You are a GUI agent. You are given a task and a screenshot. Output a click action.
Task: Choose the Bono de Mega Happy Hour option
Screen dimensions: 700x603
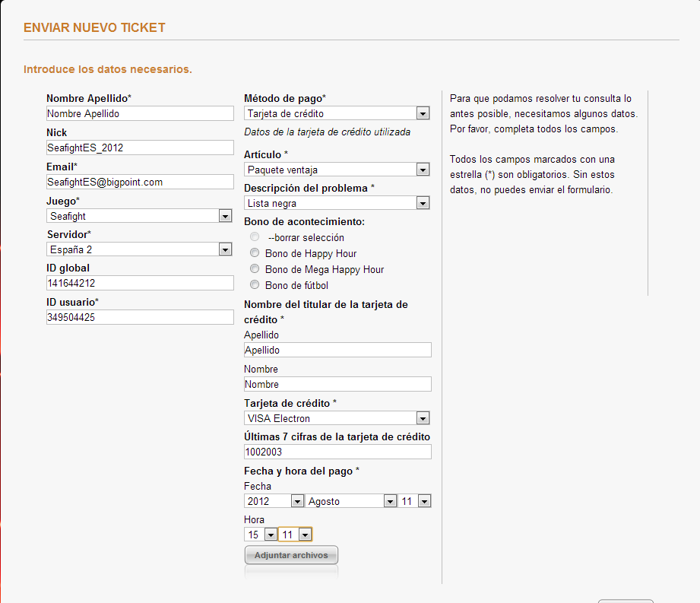click(x=255, y=269)
